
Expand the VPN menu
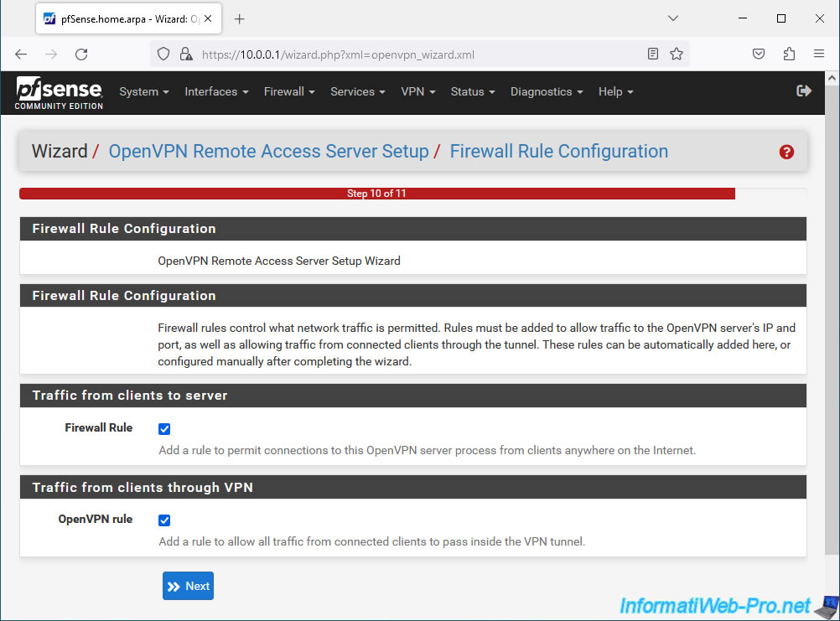417,91
